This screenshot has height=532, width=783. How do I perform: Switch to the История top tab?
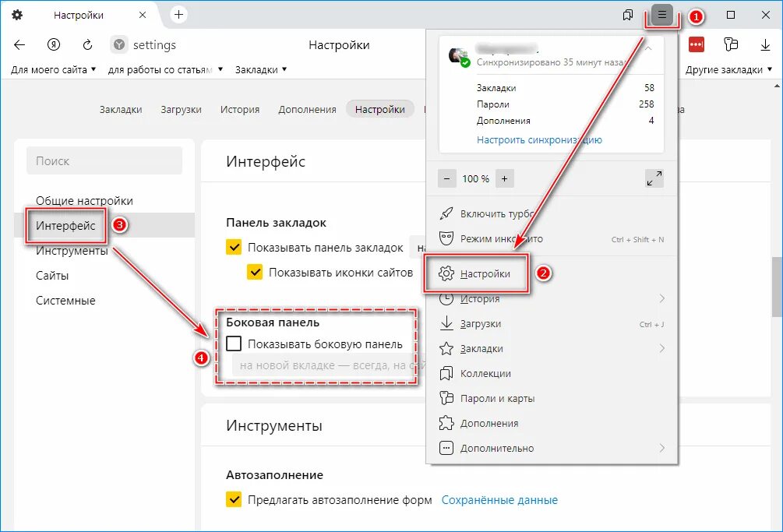click(x=240, y=109)
